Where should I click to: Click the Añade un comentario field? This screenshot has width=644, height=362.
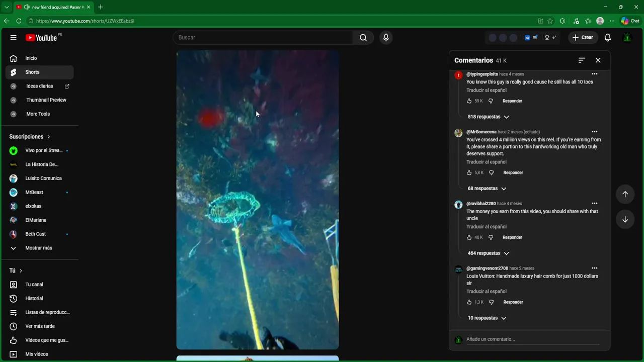532,339
